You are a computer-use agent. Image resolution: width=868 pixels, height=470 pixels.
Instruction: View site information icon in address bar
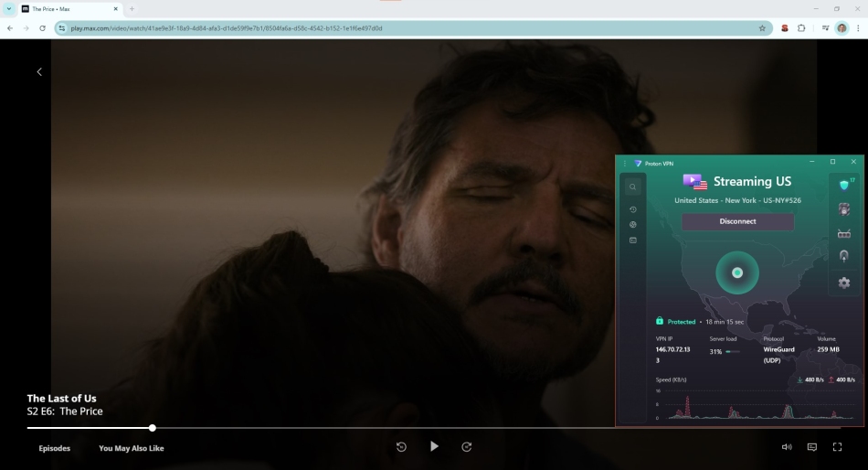tap(62, 28)
